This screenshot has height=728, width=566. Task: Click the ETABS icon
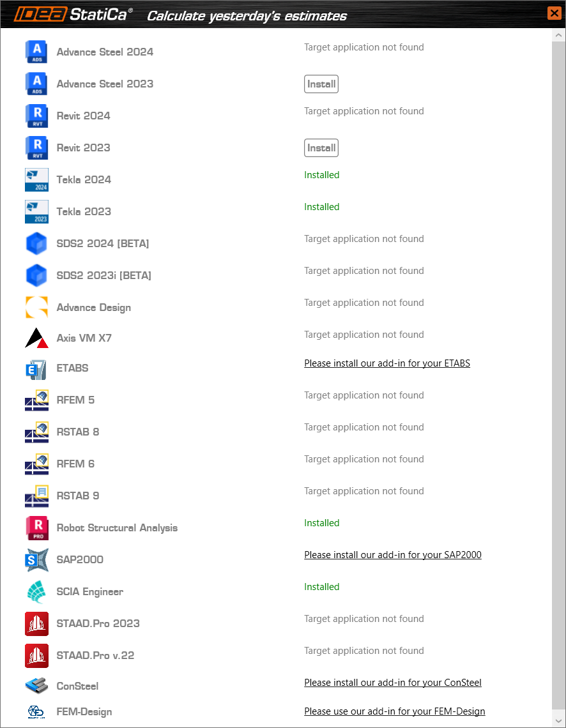(x=36, y=369)
